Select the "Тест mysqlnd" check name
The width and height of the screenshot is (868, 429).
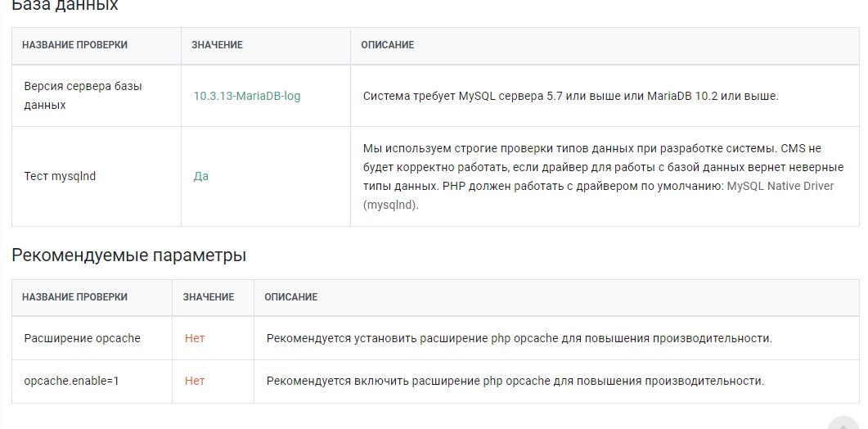(60, 176)
